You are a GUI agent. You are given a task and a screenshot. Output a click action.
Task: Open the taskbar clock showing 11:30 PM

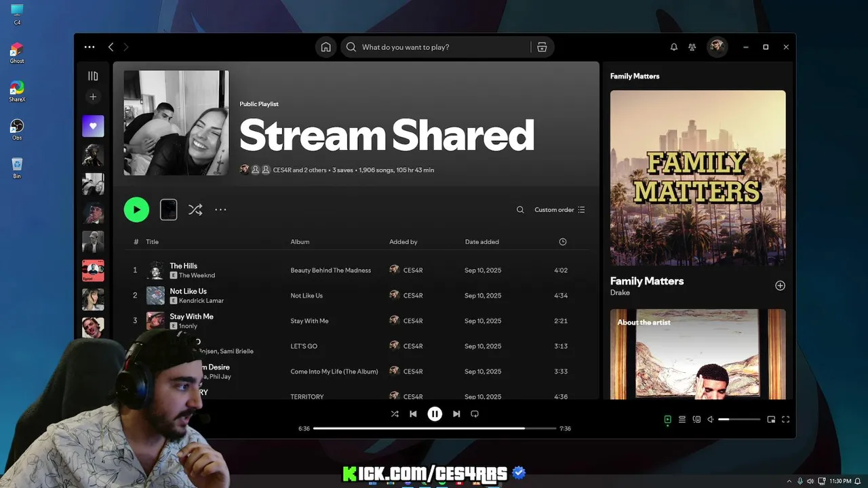840,481
